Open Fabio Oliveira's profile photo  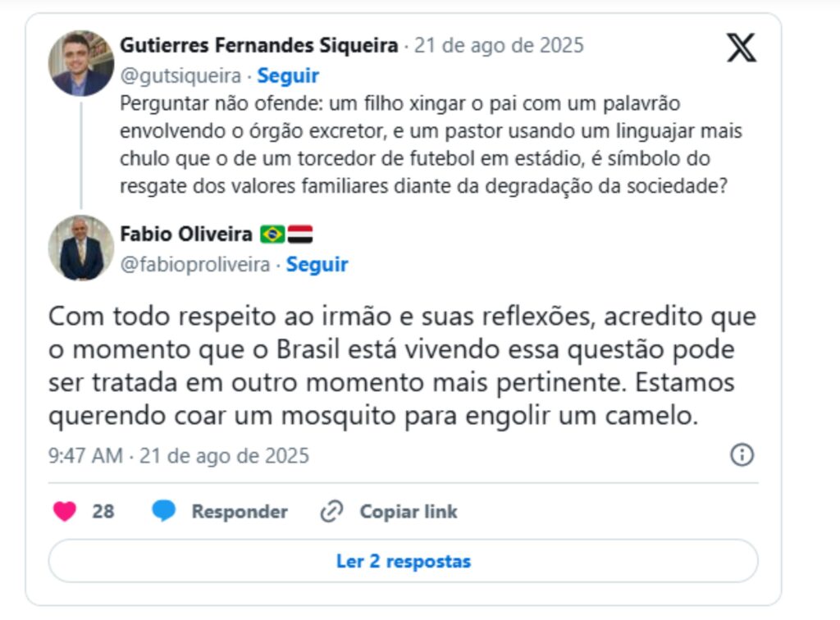[81, 248]
